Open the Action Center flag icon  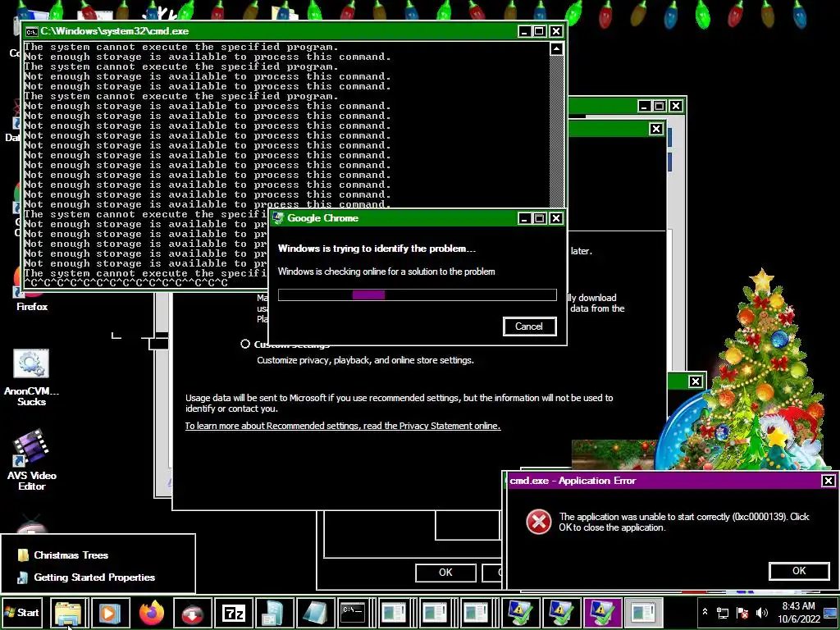pyautogui.click(x=742, y=612)
